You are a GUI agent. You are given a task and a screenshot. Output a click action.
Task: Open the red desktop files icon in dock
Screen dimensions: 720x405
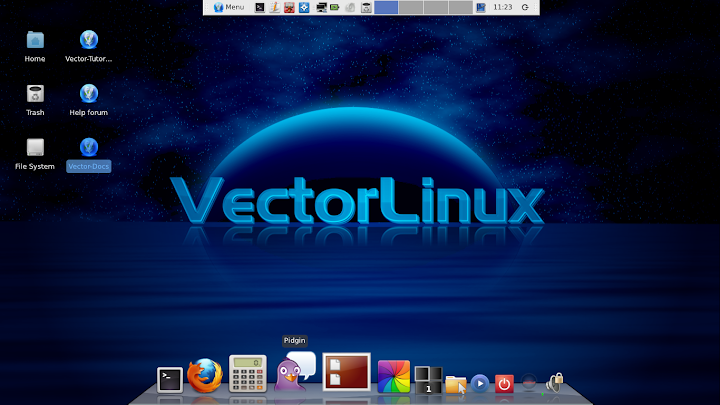(x=347, y=372)
